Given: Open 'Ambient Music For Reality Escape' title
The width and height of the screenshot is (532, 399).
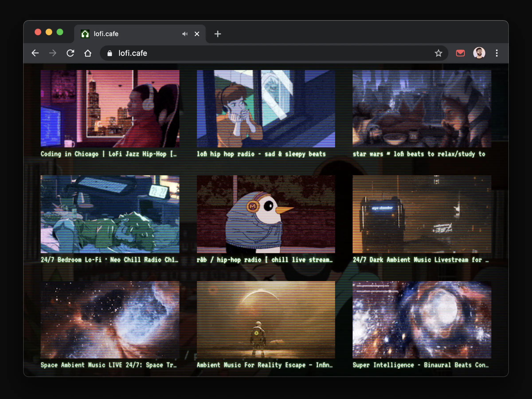Looking at the screenshot, I should point(265,365).
